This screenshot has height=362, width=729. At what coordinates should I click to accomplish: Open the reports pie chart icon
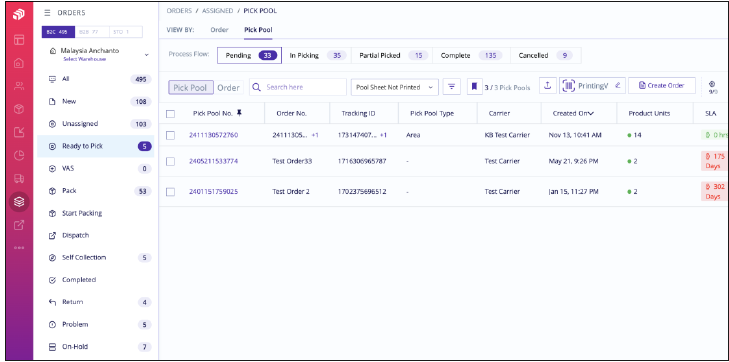19,156
